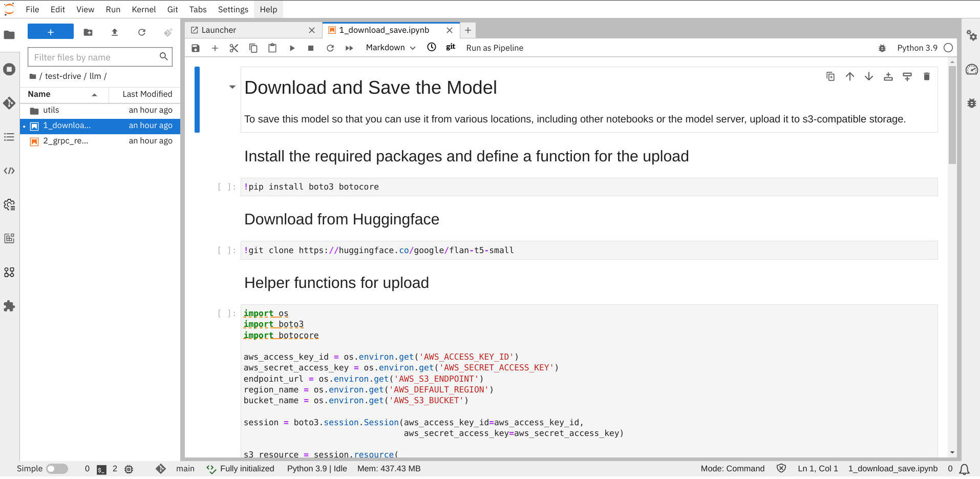Open the Tabs menu
Image resolution: width=980 pixels, height=479 pixels.
coord(198,9)
